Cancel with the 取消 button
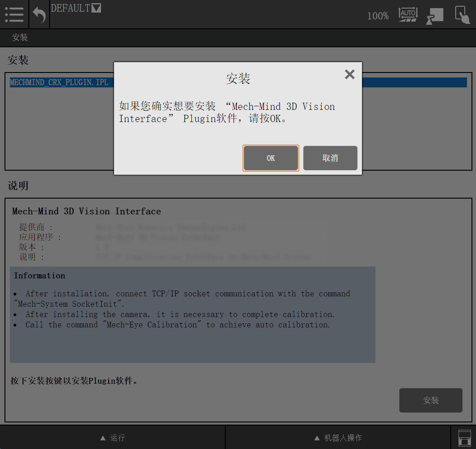Screen dimensions: 476x449 coord(330,158)
